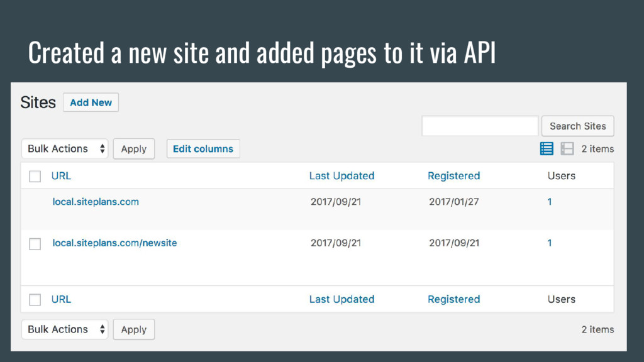This screenshot has width=644, height=362.
Task: Check the local.siteplans.com/newsite row checkbox
Action: click(x=35, y=244)
